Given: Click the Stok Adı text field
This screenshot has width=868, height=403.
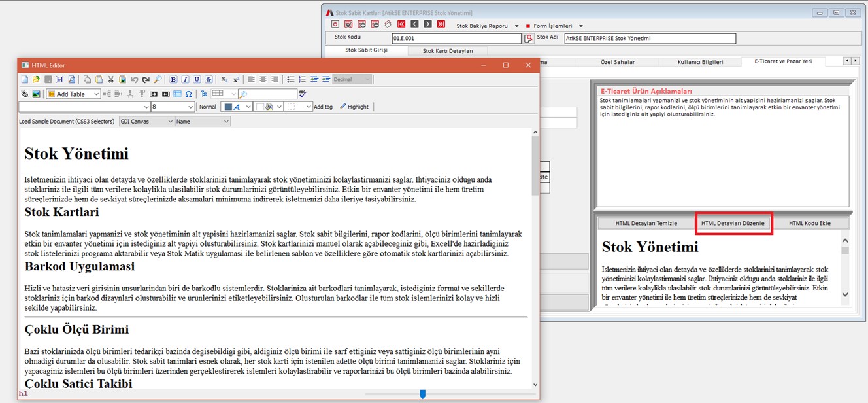Looking at the screenshot, I should click(650, 39).
